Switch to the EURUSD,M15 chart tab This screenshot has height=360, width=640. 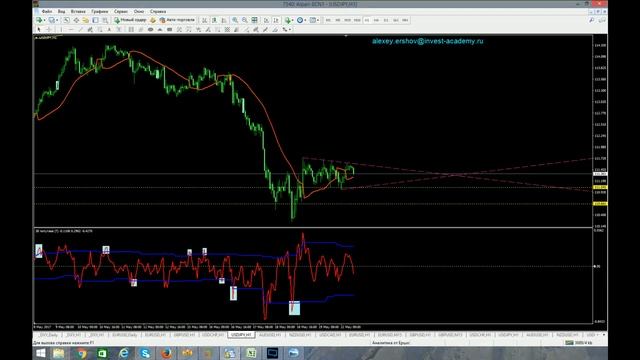point(389,335)
